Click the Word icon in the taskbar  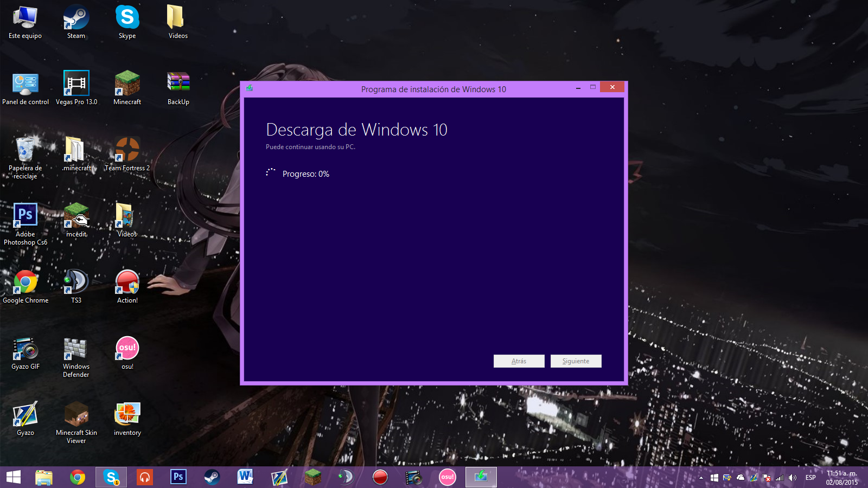[245, 477]
